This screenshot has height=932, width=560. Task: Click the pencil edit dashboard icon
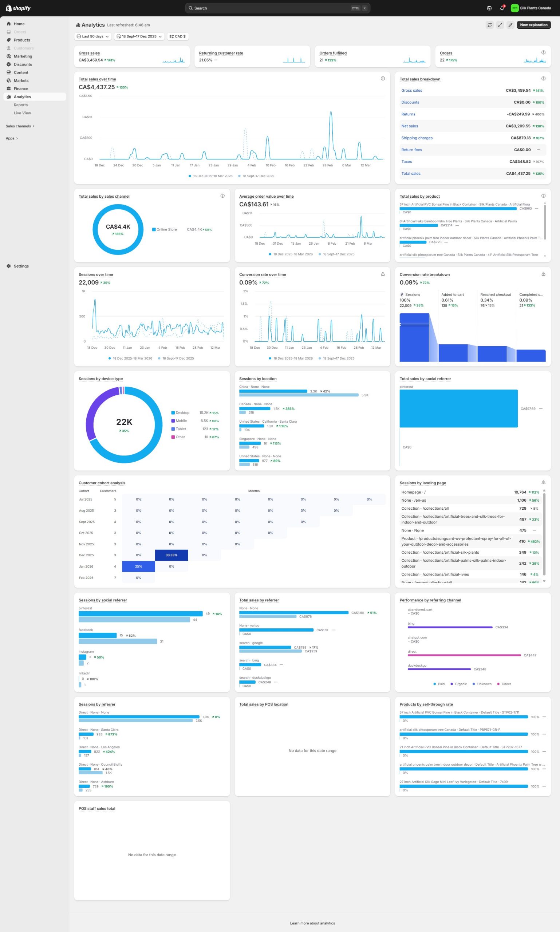point(510,25)
